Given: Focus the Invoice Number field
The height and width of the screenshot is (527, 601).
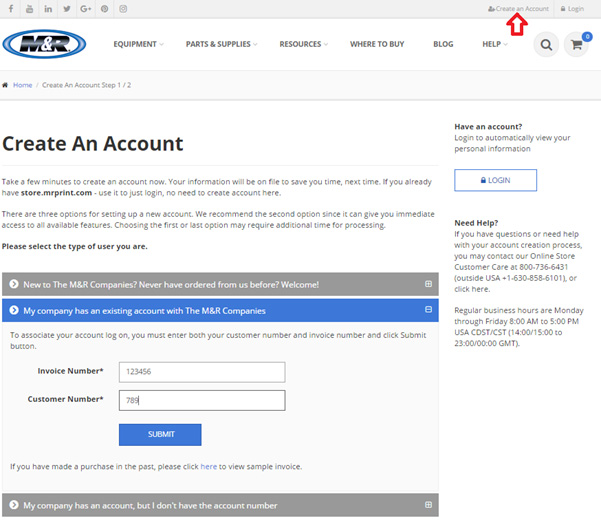Looking at the screenshot, I should pos(202,372).
